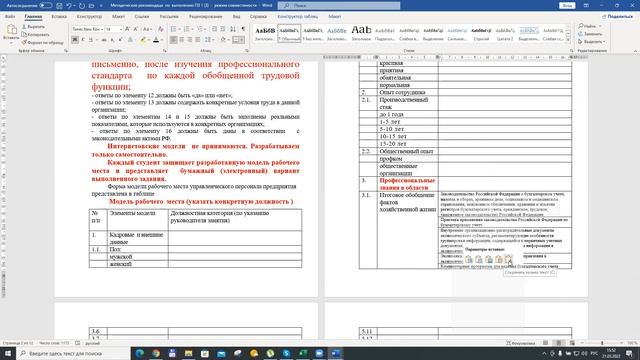Decrease font size with the A-down icon
This screenshot has width=640, height=360.
tap(136, 29)
